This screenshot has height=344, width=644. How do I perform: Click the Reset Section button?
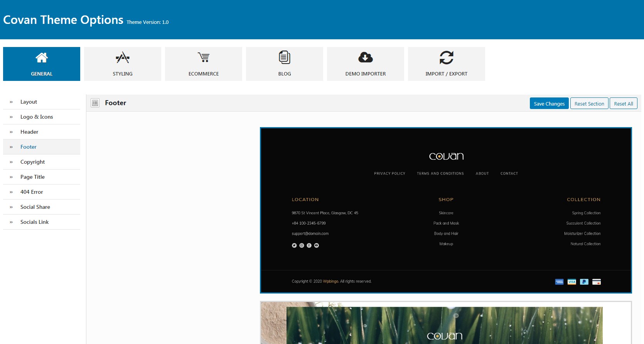[x=589, y=103]
